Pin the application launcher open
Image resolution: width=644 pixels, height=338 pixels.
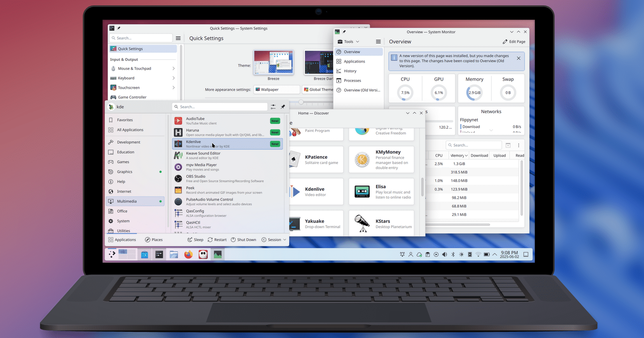[x=283, y=107]
